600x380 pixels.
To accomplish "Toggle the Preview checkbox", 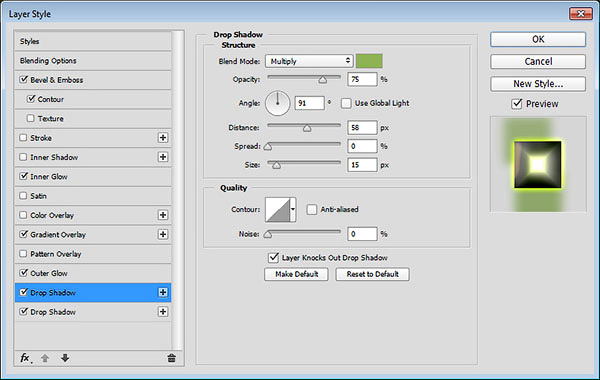I will pyautogui.click(x=517, y=104).
